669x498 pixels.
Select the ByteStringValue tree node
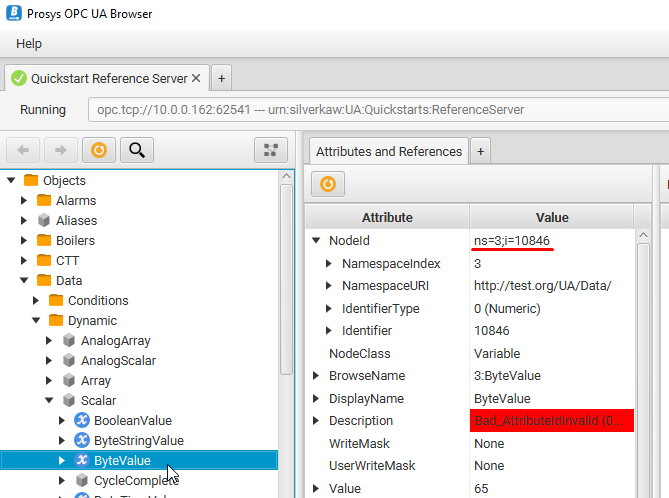pos(138,440)
